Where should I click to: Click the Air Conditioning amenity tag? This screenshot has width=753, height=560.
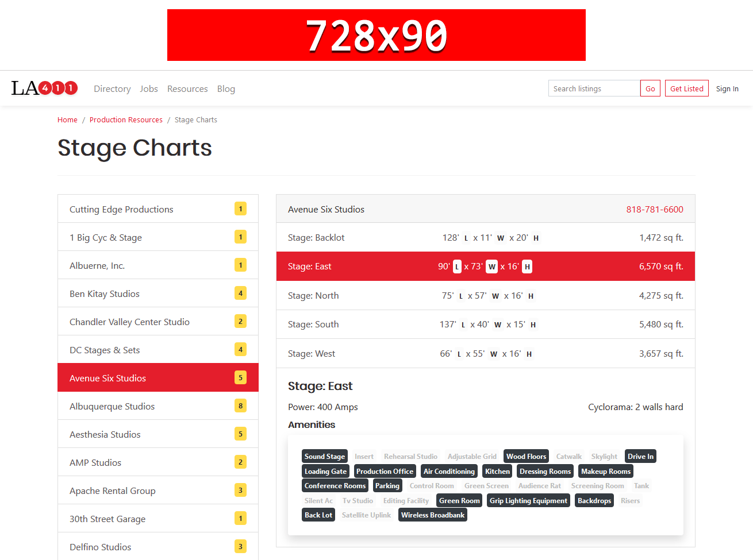449,471
